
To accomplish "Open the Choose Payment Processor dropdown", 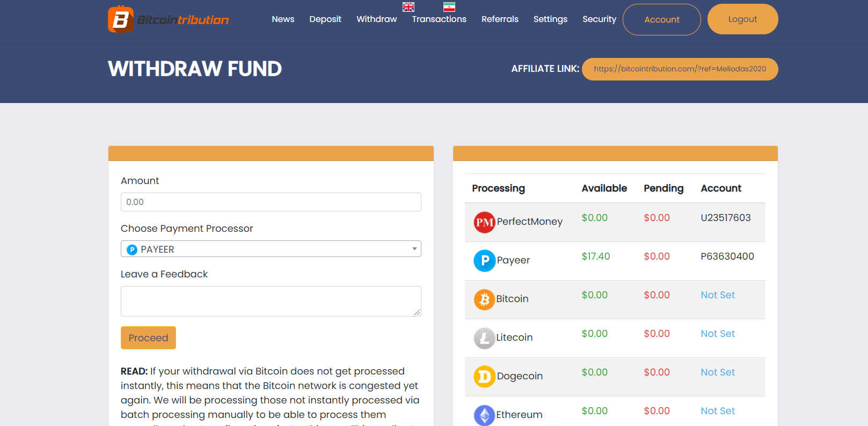I will point(271,249).
